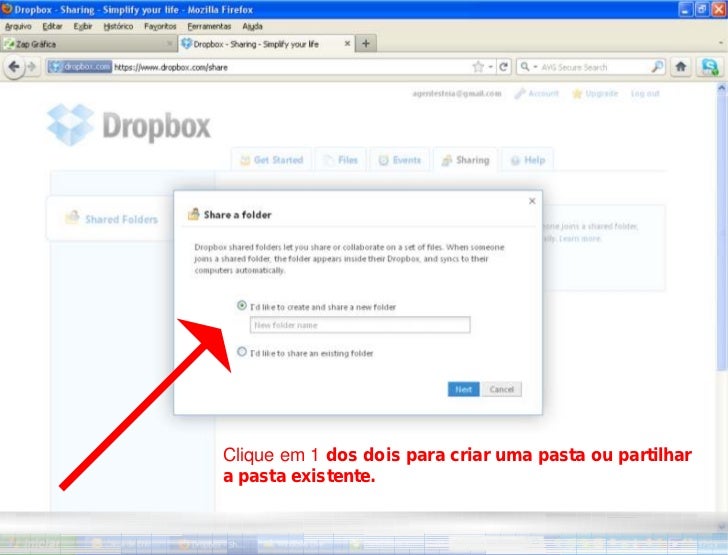The image size is (728, 555).
Task: Click the account email address text
Action: coord(457,93)
